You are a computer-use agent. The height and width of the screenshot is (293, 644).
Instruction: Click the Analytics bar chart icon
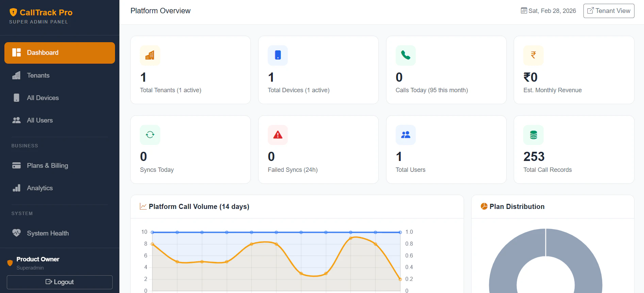[x=16, y=188]
